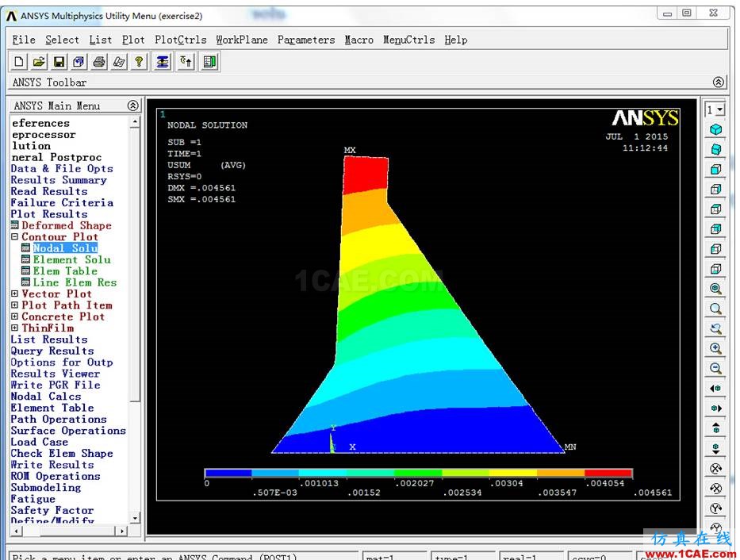The height and width of the screenshot is (560, 740).
Task: Switch to Oblique view cube icon
Action: coord(716,150)
